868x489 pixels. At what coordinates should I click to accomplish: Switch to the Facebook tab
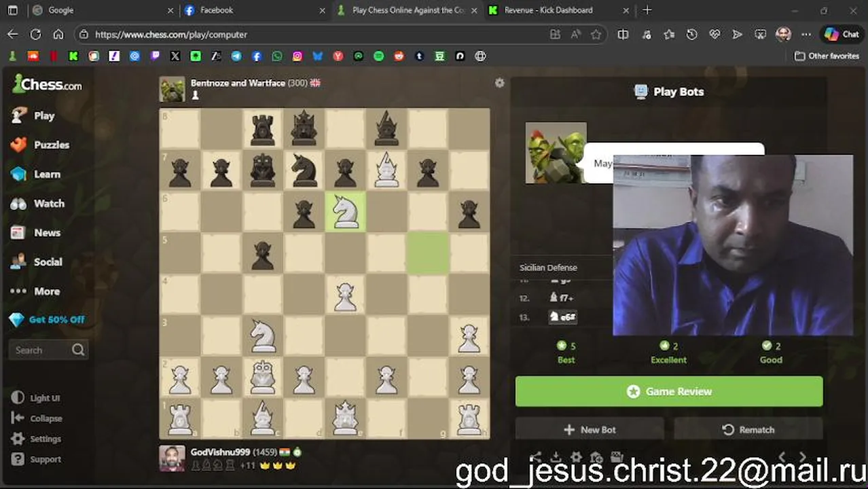pos(255,10)
